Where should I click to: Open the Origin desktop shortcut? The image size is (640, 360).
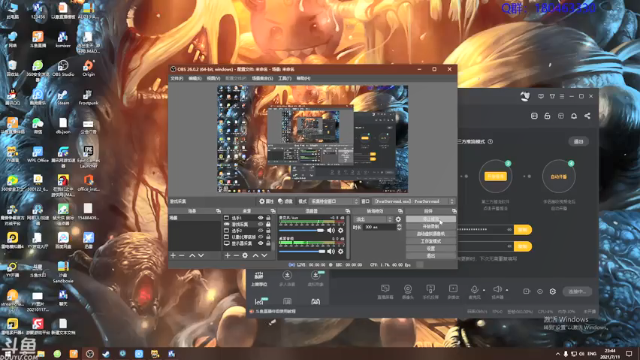[88, 68]
